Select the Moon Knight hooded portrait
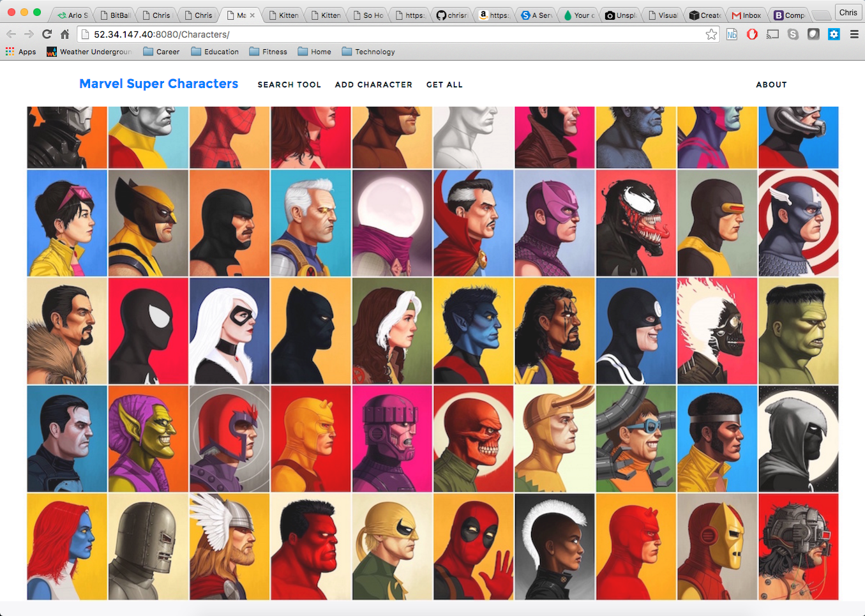The image size is (865, 616). [799, 439]
